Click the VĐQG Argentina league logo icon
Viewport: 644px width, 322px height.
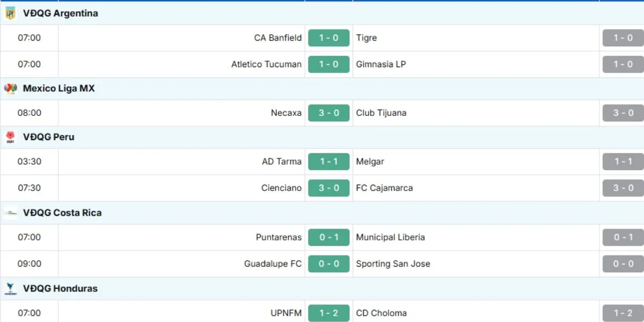[10, 13]
